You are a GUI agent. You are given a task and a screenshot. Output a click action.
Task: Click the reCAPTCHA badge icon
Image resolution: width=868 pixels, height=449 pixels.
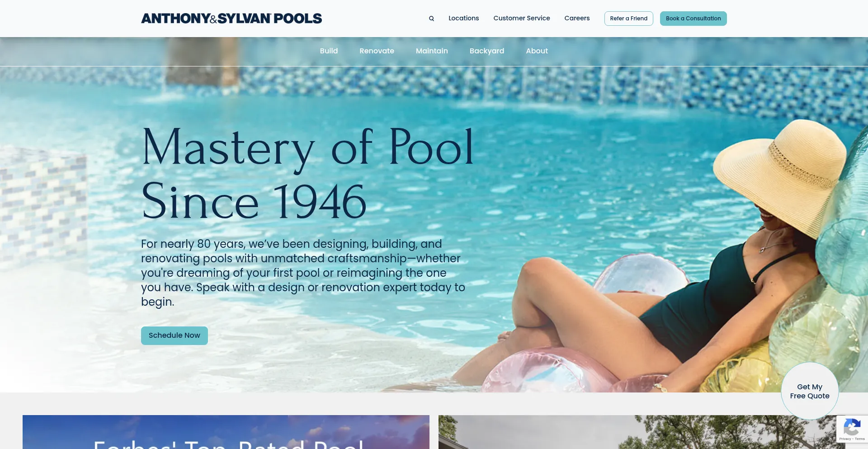tap(852, 427)
